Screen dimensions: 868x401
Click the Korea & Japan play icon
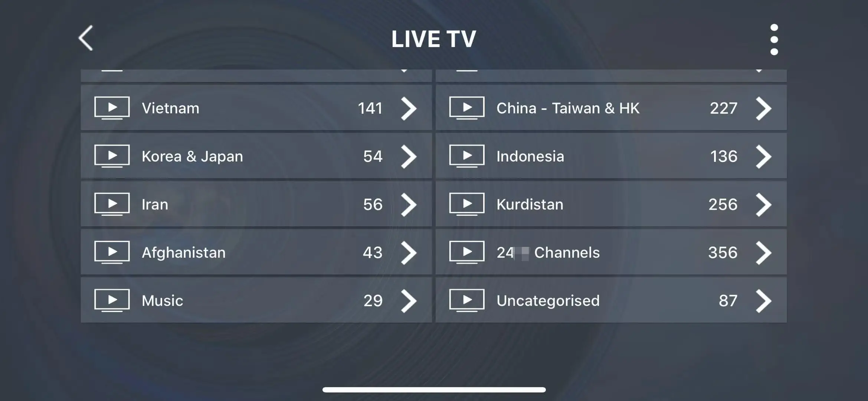point(111,155)
